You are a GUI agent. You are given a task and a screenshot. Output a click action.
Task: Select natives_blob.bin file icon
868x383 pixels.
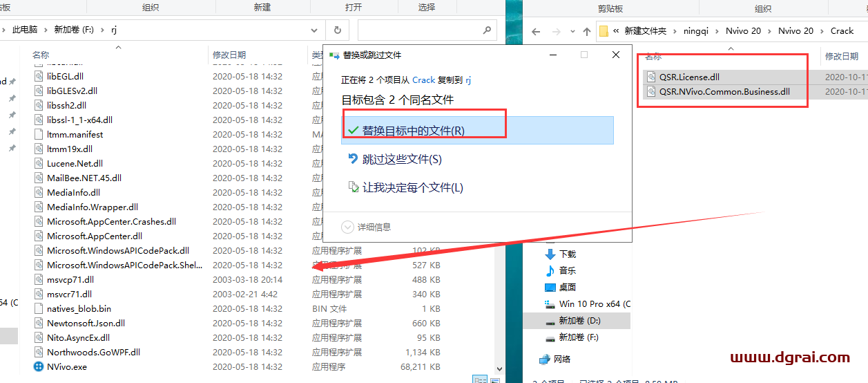[x=39, y=308]
